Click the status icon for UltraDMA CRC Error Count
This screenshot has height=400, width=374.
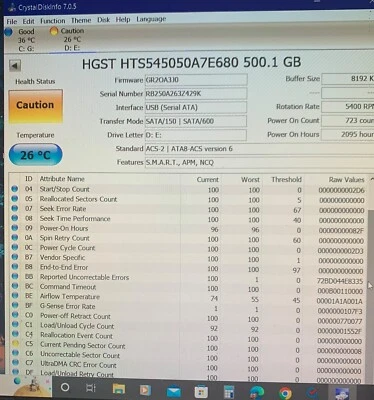tap(15, 362)
